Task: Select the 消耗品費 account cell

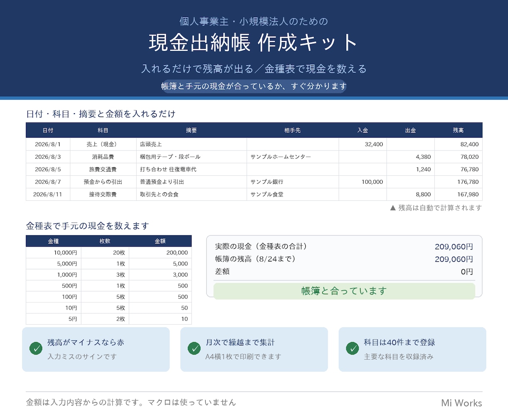Action: 103,157
